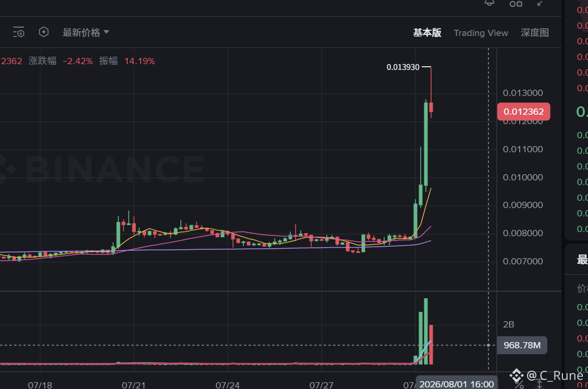Viewport: 588px width, 389px height.
Task: Open the 最新价格 price type dropdown
Action: (86, 33)
